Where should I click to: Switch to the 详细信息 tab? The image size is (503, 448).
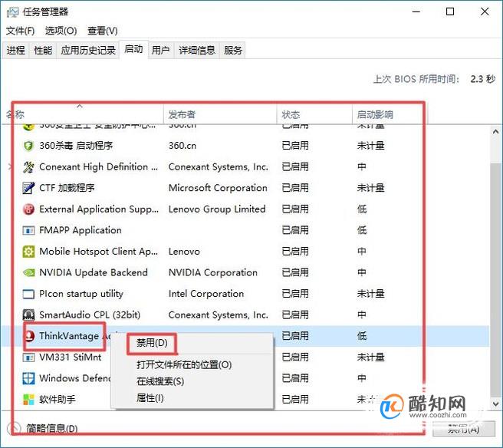(x=197, y=51)
